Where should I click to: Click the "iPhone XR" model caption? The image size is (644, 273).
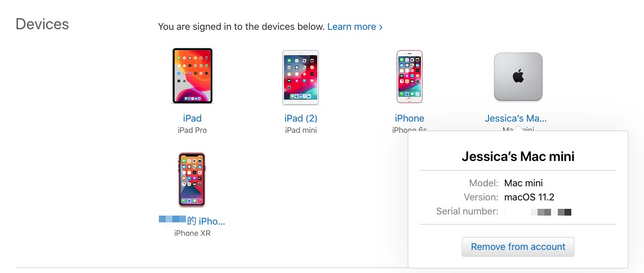click(x=192, y=233)
